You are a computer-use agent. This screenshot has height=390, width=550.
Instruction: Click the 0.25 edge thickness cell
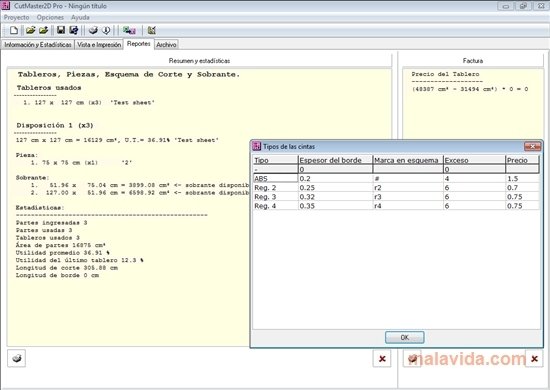tap(335, 188)
